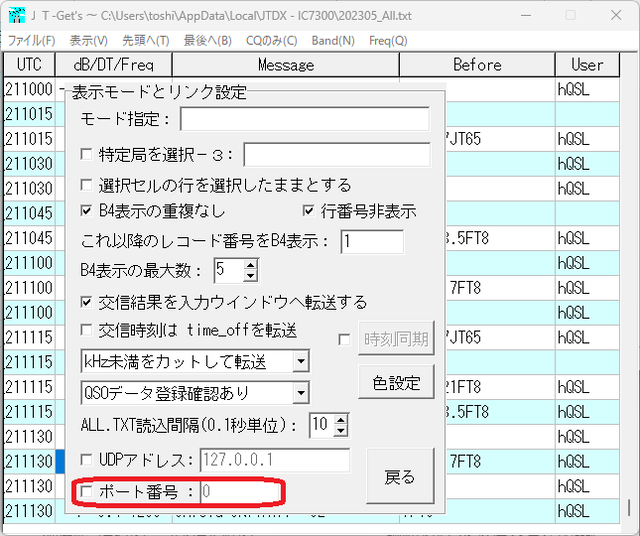Viewport: 640px width, 536px height.
Task: Click the 戻る button
Action: [x=400, y=476]
